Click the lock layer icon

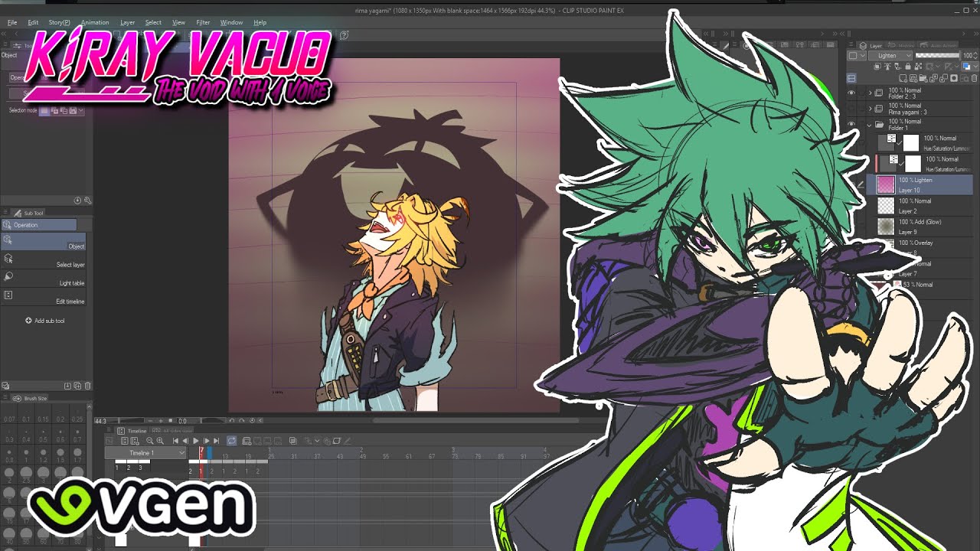(908, 67)
